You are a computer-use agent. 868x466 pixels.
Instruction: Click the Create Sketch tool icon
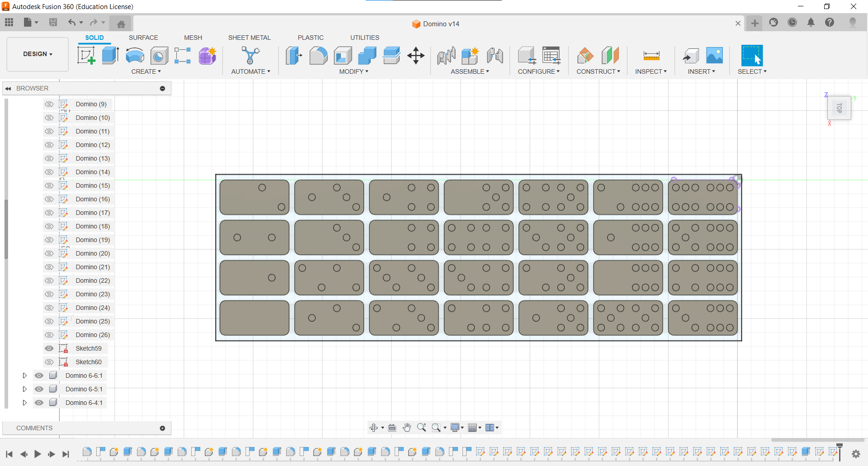tap(86, 56)
